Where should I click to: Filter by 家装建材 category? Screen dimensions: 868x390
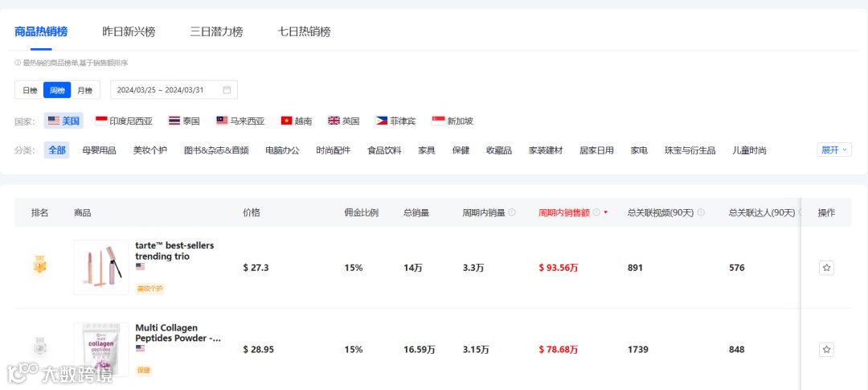(x=545, y=150)
